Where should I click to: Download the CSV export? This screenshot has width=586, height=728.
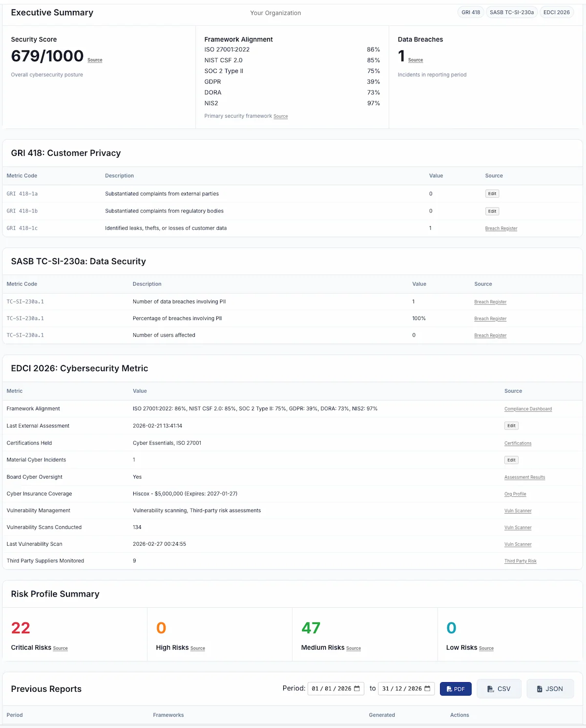point(499,688)
